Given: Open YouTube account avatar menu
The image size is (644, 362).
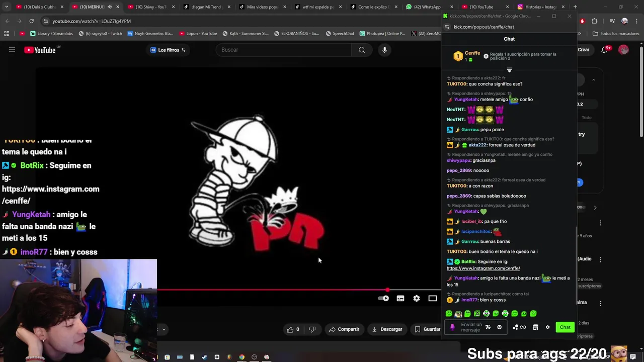Looking at the screenshot, I should [623, 50].
